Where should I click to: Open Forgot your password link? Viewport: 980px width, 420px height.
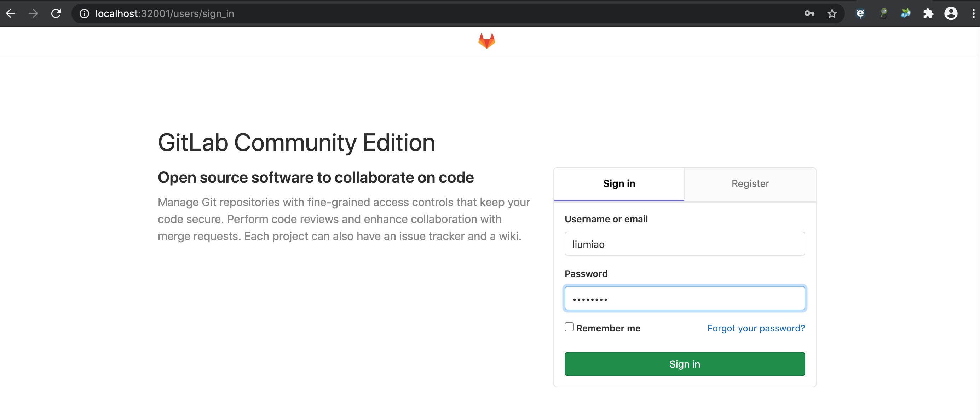pos(756,328)
